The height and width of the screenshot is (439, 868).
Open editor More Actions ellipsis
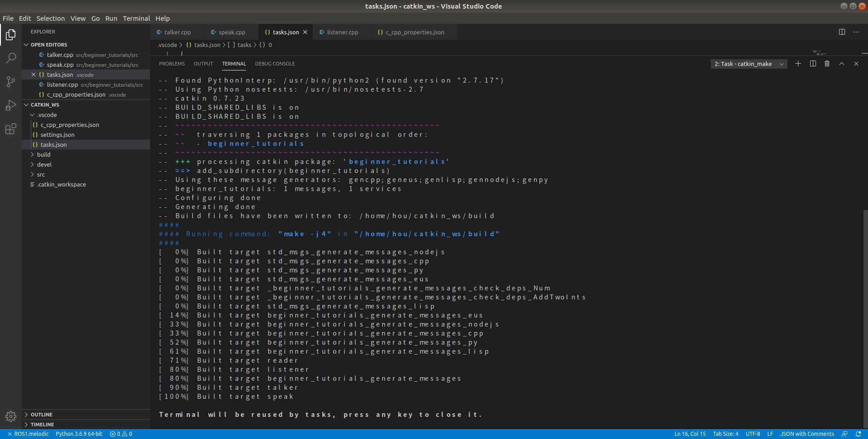point(856,32)
